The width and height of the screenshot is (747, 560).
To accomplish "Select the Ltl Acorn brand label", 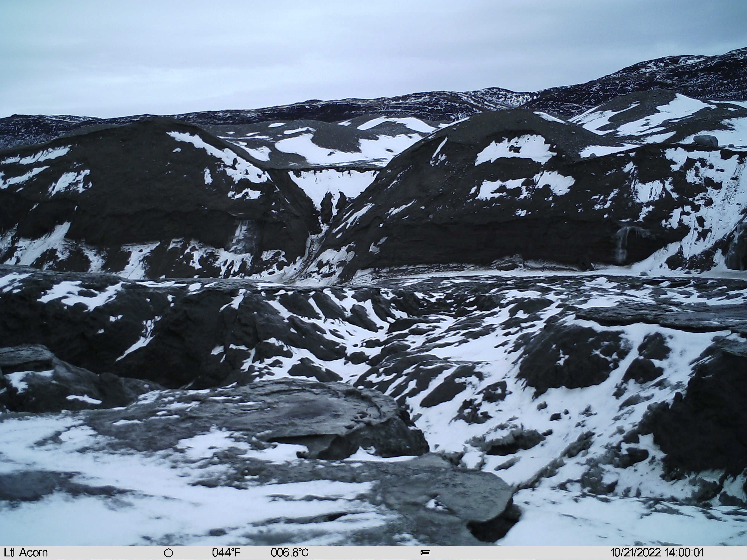I will point(26,553).
